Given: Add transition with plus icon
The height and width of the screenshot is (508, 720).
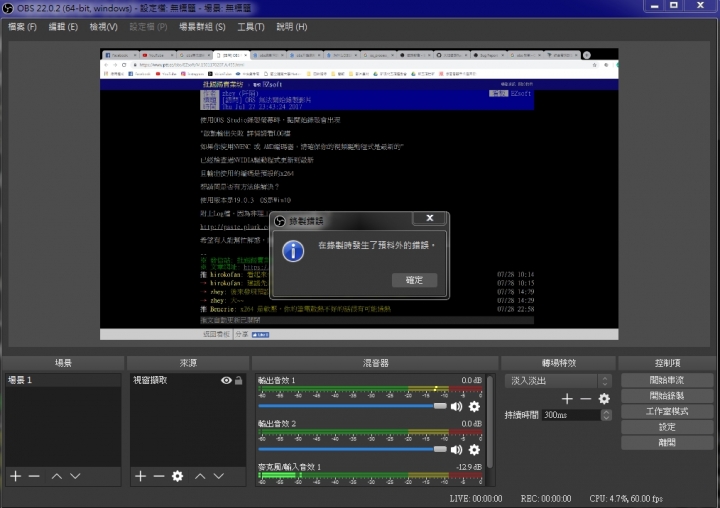Looking at the screenshot, I should coord(567,399).
